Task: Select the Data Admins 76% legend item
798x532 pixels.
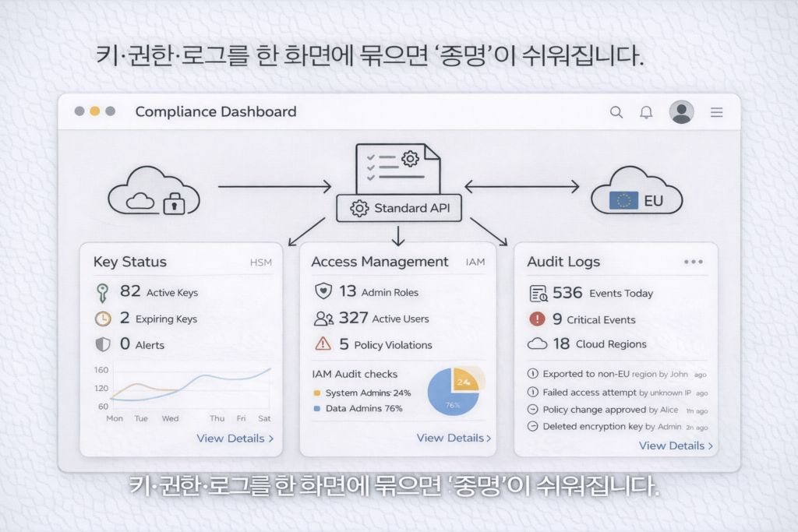Action: pyautogui.click(x=358, y=408)
